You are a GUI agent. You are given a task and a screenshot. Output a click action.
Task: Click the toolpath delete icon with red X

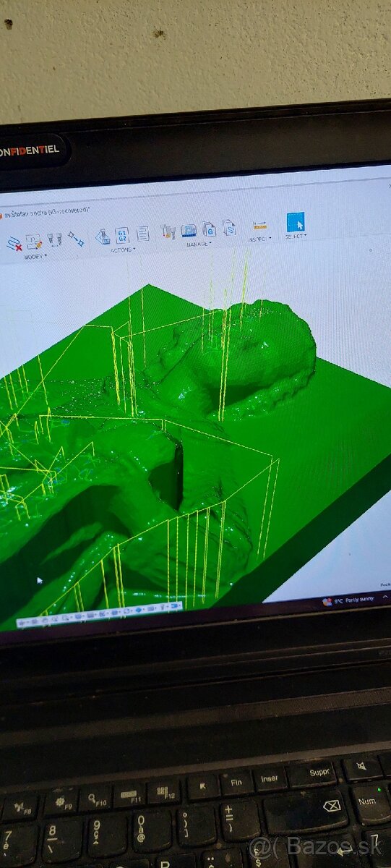[x=14, y=244]
